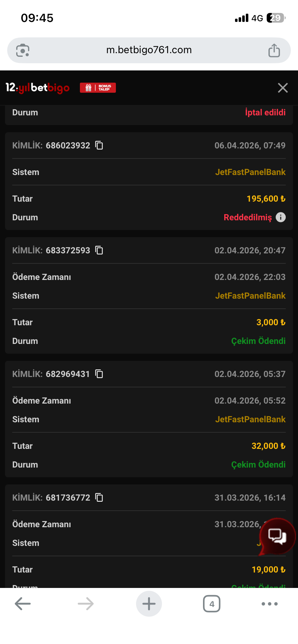The height and width of the screenshot is (644, 298).
Task: Close the transaction history panel
Action: click(283, 88)
